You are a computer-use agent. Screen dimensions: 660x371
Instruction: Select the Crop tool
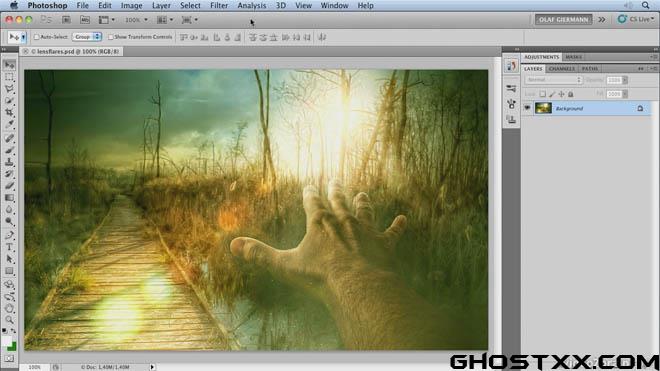pos(9,112)
